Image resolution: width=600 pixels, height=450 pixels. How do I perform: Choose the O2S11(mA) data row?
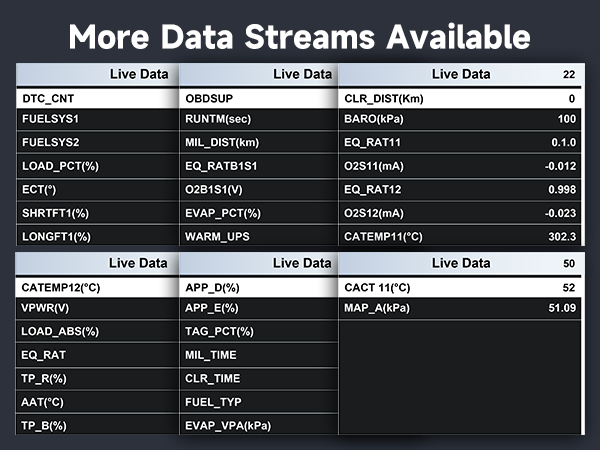(x=460, y=166)
